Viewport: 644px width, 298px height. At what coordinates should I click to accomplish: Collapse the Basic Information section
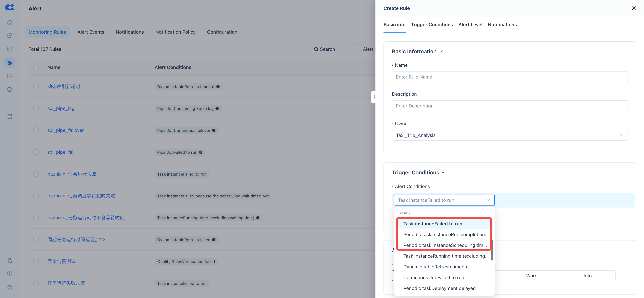[441, 51]
